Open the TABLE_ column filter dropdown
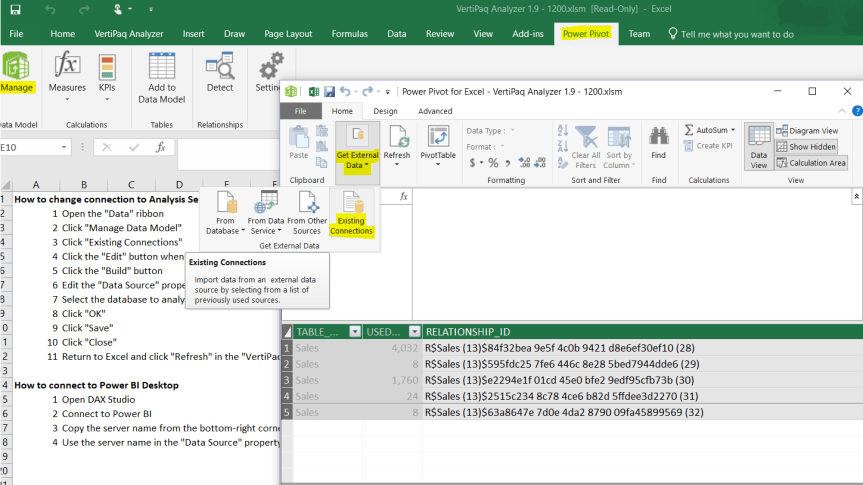The width and height of the screenshot is (863, 485). click(355, 331)
